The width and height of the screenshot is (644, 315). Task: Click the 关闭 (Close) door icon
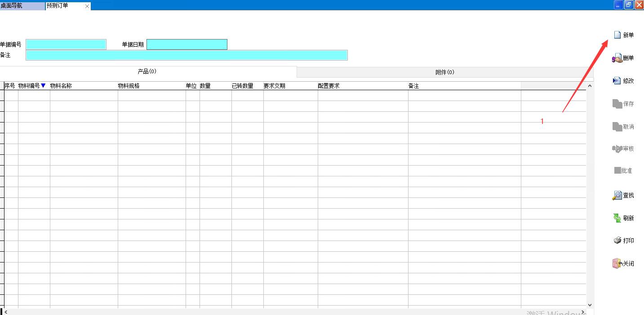617,263
